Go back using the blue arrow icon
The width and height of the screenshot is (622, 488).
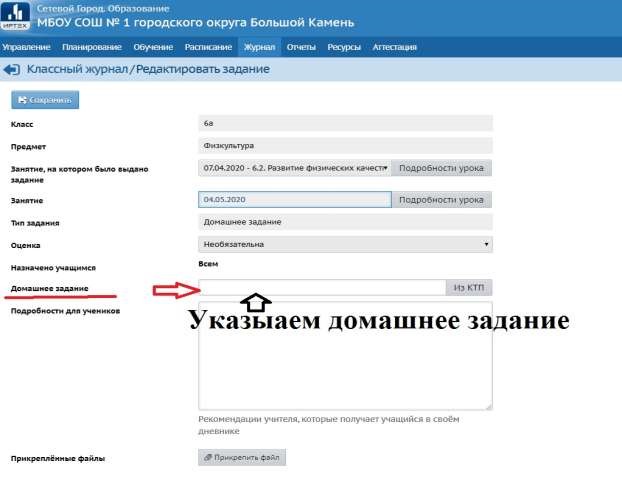point(12,69)
